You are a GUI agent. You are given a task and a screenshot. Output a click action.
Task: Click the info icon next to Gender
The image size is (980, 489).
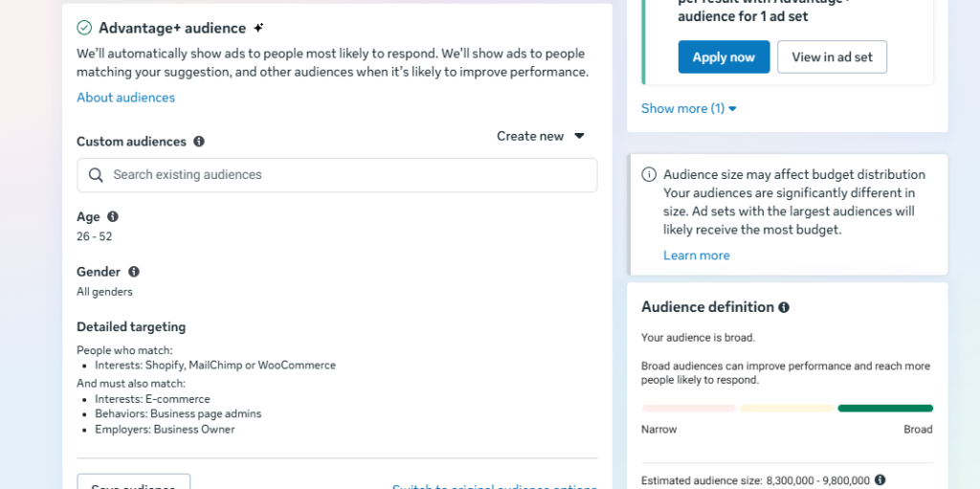point(134,272)
